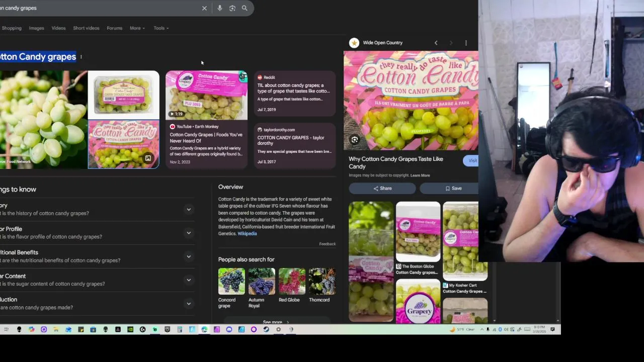Open the weather widget showing Clear
This screenshot has height=362, width=644.
pos(462,329)
